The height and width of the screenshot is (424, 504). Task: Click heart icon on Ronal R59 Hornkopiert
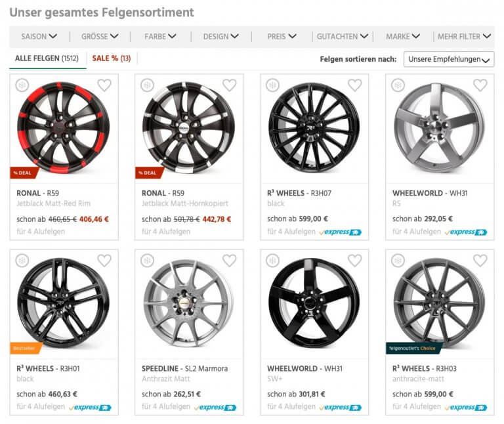pyautogui.click(x=229, y=85)
